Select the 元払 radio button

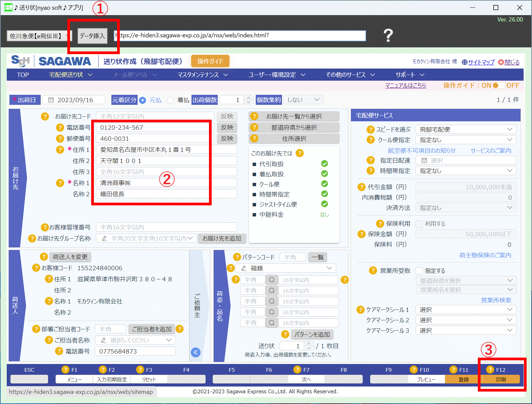[x=143, y=100]
